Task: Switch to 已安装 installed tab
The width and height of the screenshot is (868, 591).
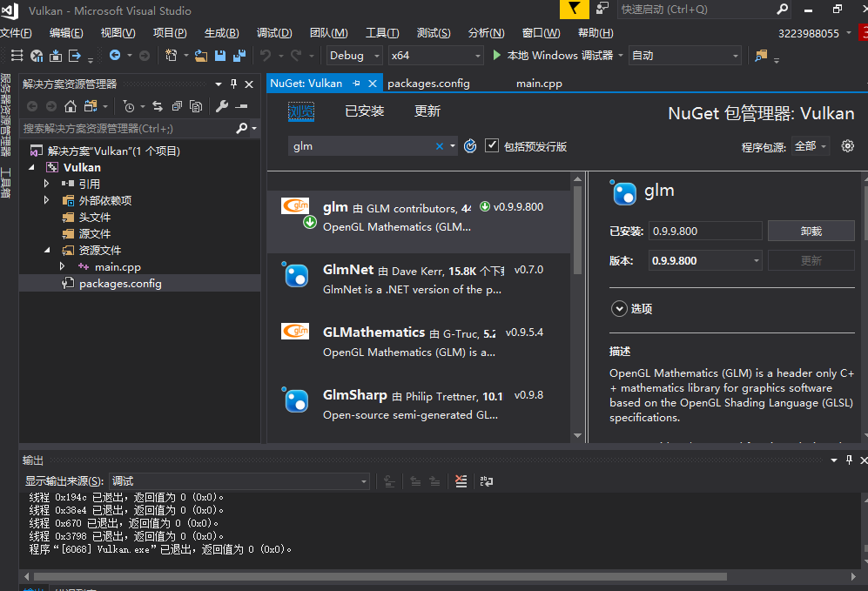Action: [x=364, y=111]
